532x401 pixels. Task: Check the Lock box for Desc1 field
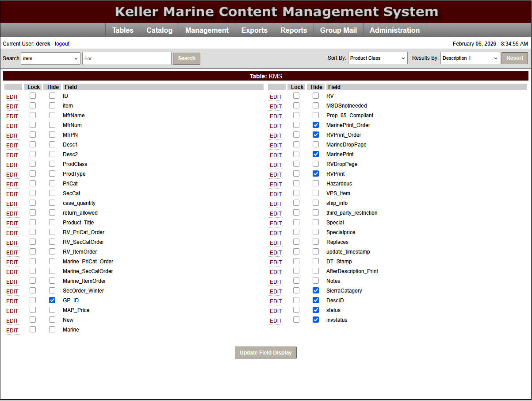click(x=33, y=145)
